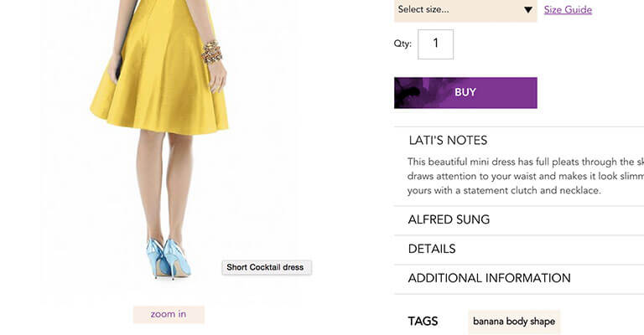Expand the DETAILS section
Screen dimensions: 644x335
pyautogui.click(x=431, y=249)
